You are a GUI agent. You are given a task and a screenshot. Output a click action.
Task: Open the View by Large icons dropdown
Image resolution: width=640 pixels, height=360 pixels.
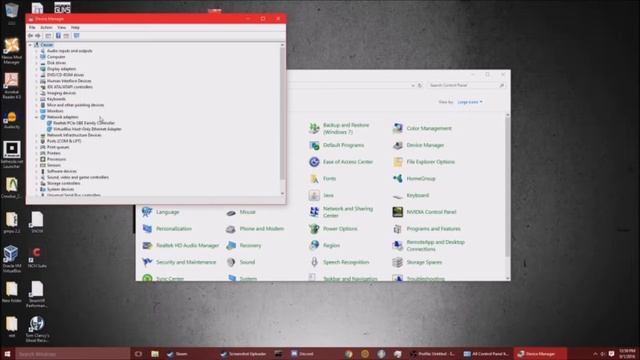click(470, 102)
